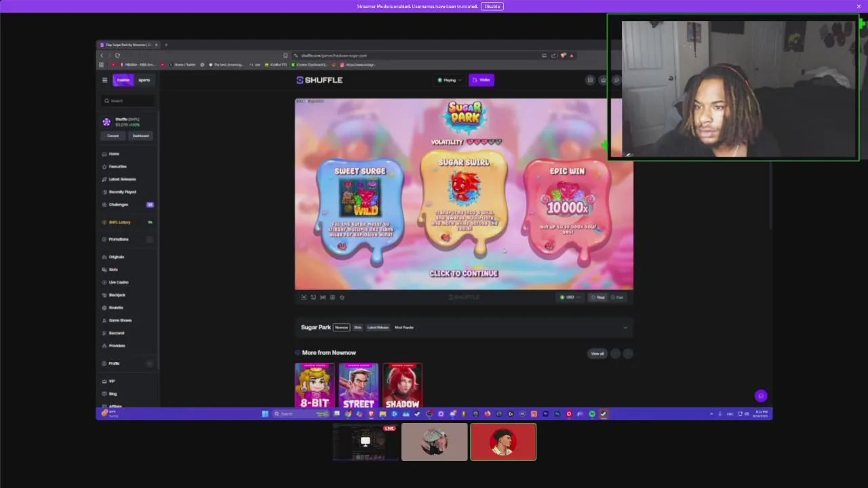Viewport: 868px width, 488px height.
Task: Click the Convert button
Action: [x=113, y=136]
